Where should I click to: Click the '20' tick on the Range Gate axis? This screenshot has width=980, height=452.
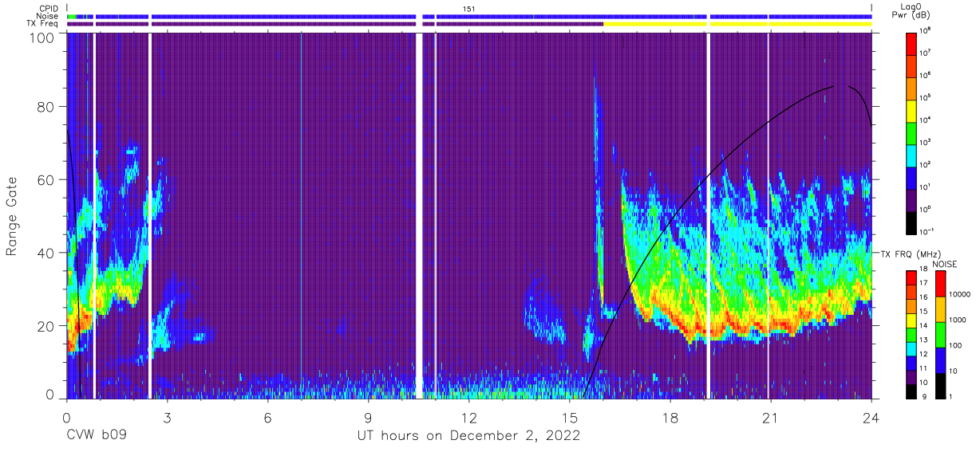46,325
